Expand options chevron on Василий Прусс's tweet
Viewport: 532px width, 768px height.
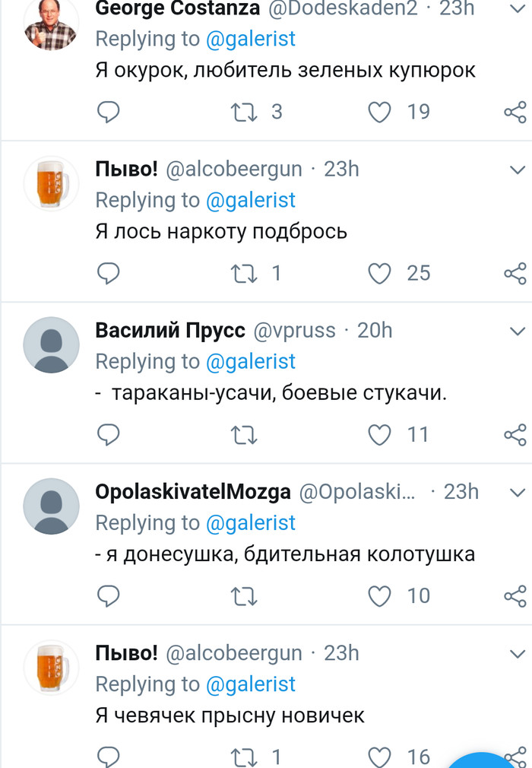[x=518, y=331]
